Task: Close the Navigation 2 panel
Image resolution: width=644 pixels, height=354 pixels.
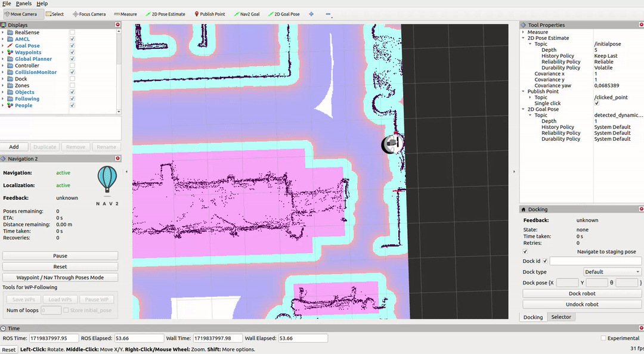Action: point(118,159)
